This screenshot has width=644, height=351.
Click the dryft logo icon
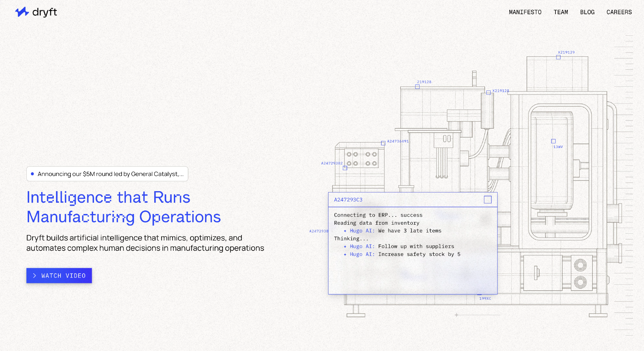click(22, 12)
